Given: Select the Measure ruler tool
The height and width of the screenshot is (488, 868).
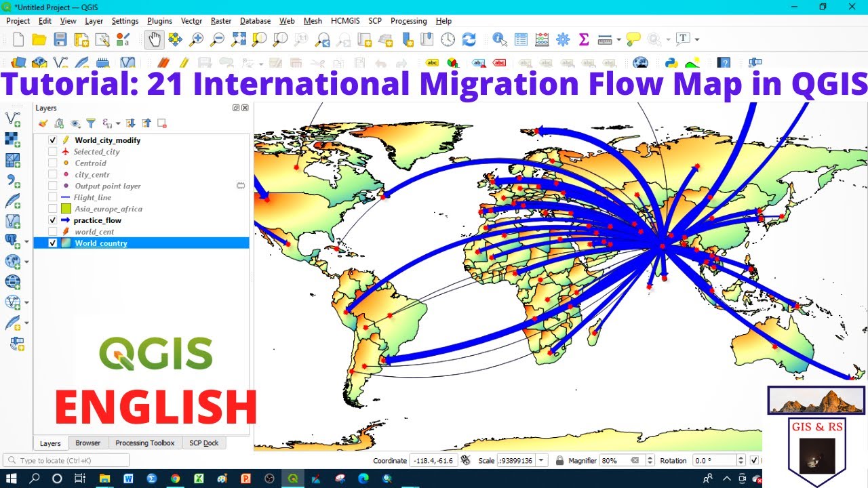Looking at the screenshot, I should point(605,39).
